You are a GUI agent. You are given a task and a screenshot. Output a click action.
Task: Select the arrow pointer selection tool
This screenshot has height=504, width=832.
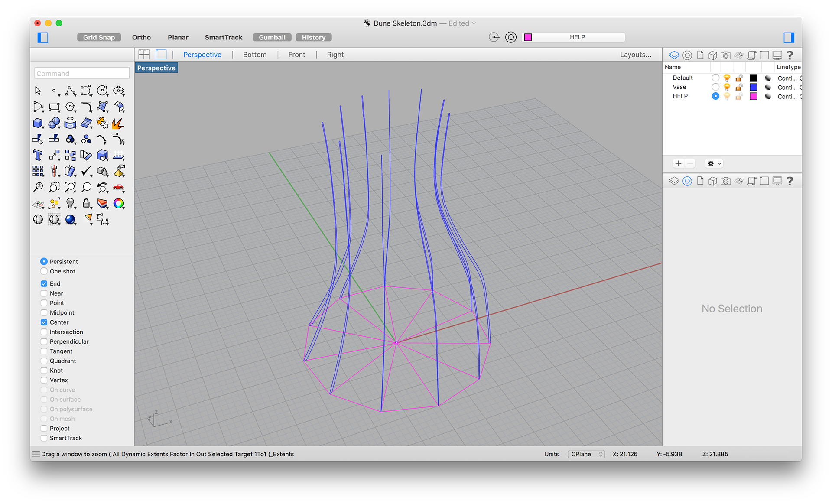[38, 91]
